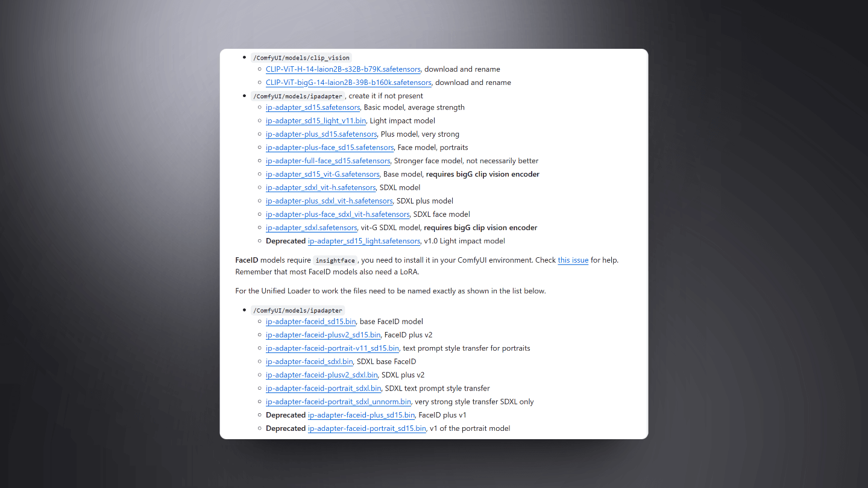Open ip-adapter-faceid-plusv2_sd15.bin link
The width and height of the screenshot is (868, 488).
(323, 335)
